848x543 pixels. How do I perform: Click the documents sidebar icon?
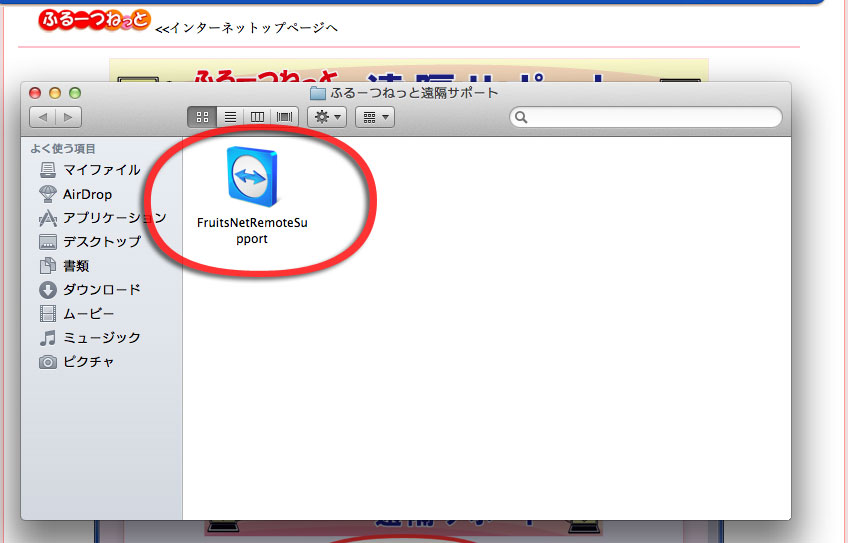tap(48, 266)
